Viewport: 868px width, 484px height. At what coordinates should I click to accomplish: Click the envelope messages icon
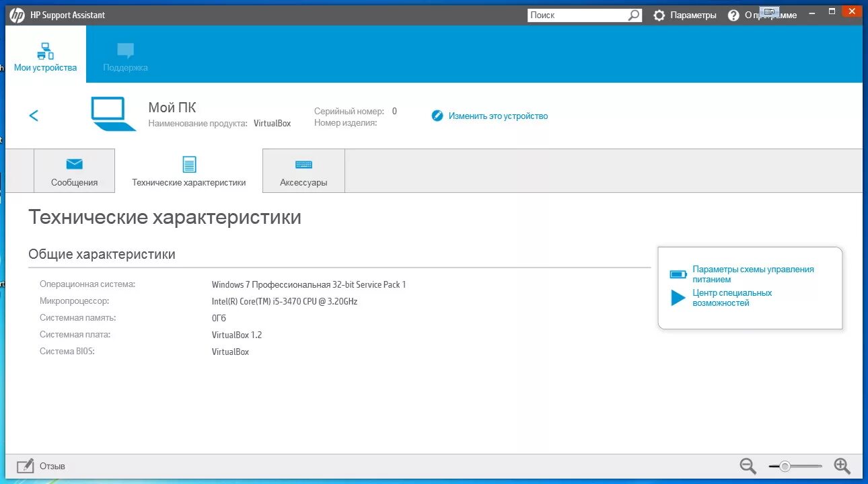coord(74,164)
